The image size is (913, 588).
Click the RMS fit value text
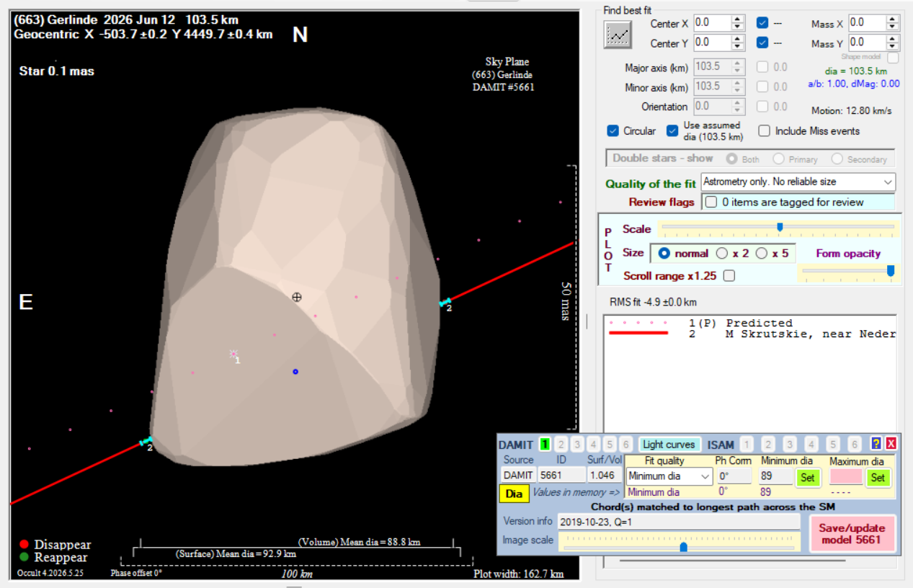click(x=653, y=302)
